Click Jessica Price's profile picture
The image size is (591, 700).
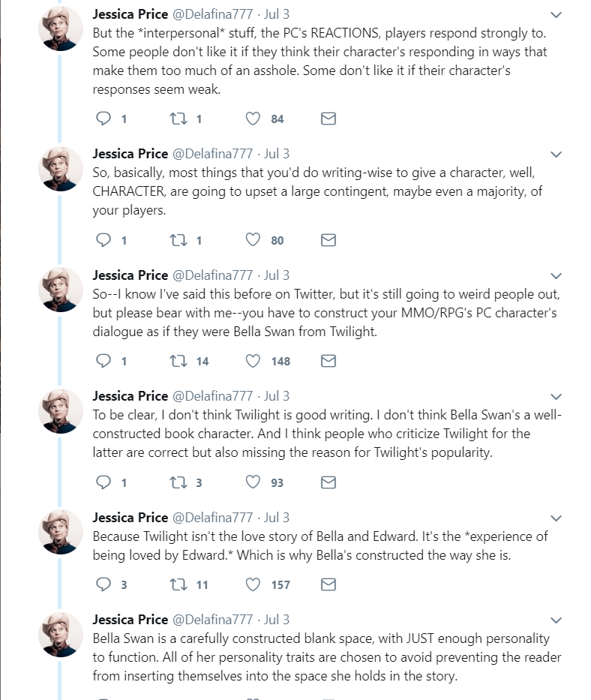coord(61,30)
